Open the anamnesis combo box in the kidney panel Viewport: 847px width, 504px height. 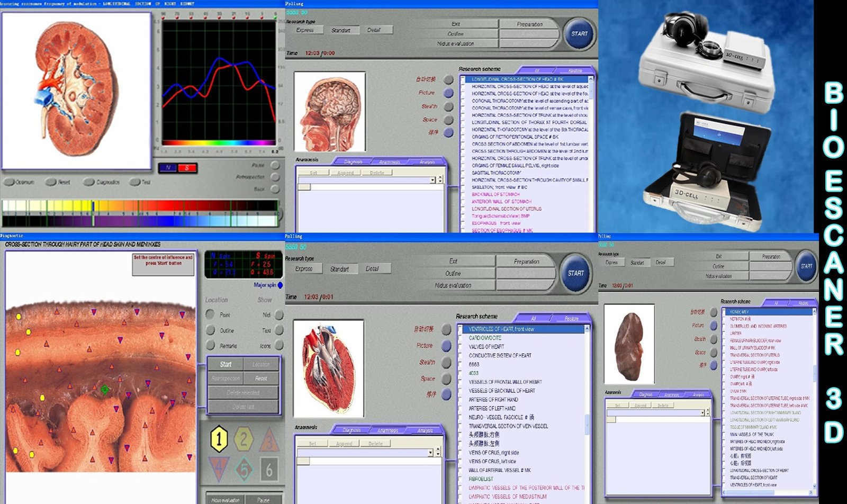[x=702, y=412]
